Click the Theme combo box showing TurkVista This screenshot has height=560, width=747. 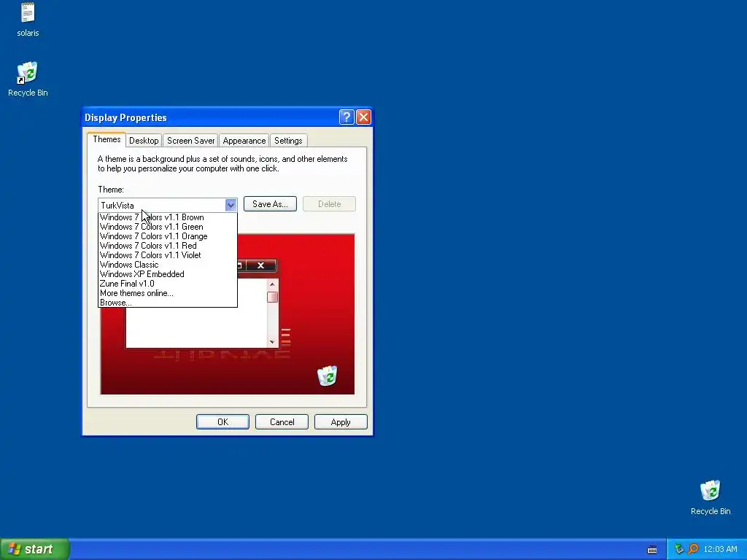pos(167,205)
